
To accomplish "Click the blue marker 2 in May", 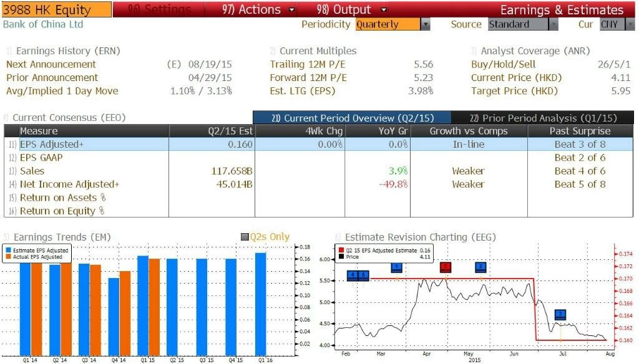I will (x=481, y=267).
